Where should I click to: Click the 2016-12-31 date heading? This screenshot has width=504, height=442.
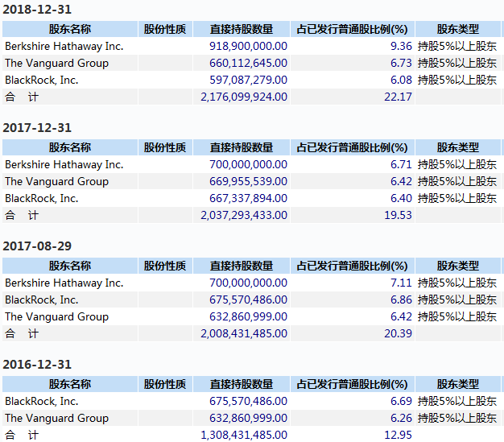pyautogui.click(x=37, y=364)
